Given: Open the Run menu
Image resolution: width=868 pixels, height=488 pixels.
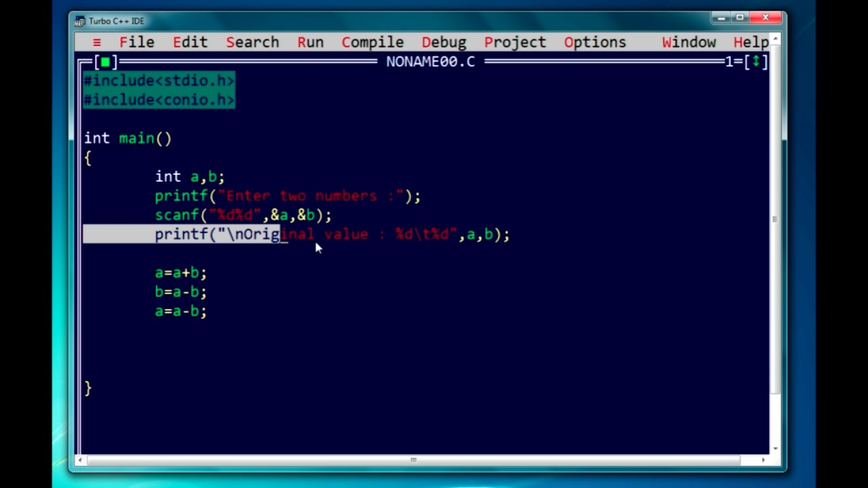Looking at the screenshot, I should click(311, 42).
